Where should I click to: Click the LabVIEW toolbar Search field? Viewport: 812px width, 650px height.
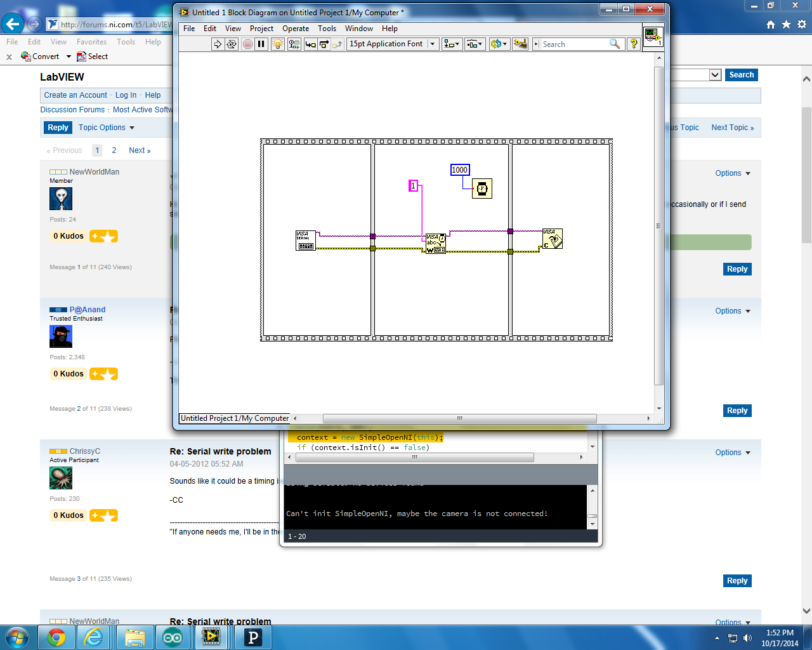(x=574, y=44)
